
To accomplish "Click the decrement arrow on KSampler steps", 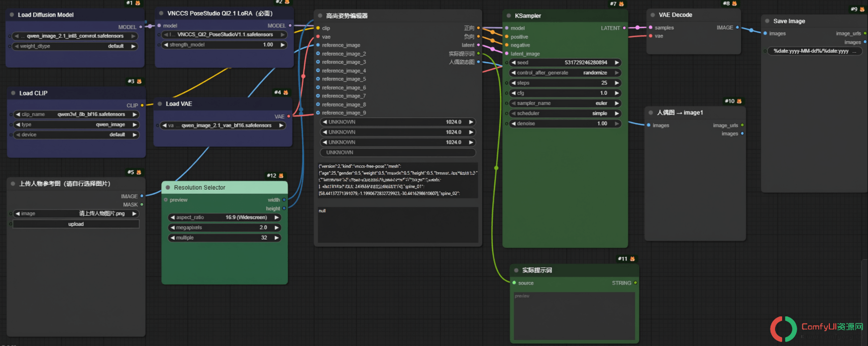I will (x=513, y=83).
